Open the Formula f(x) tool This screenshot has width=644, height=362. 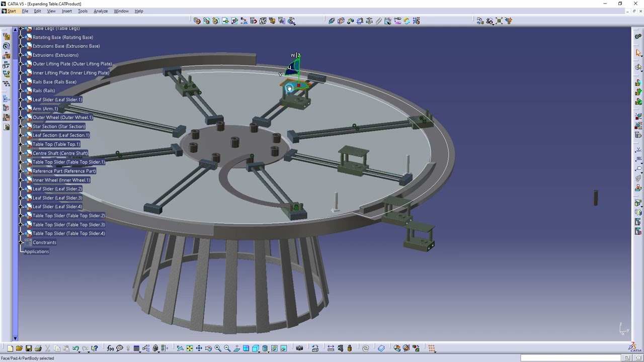(110, 348)
